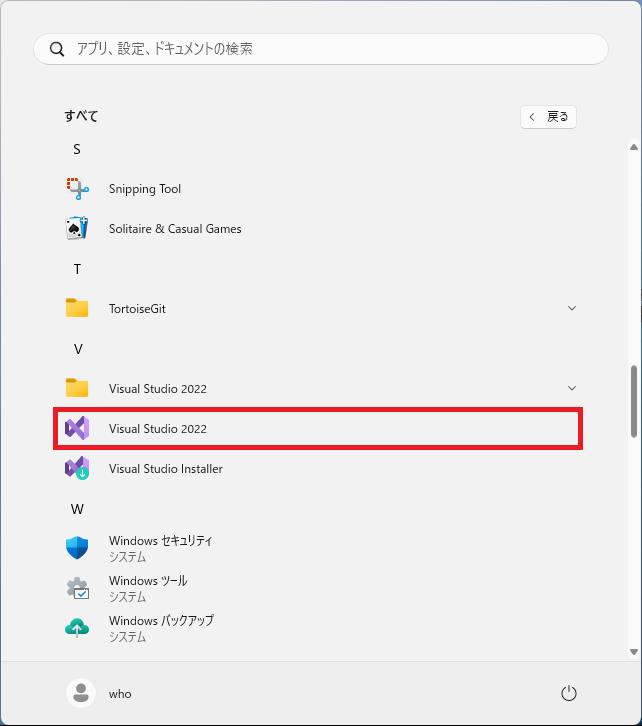Screen dimensions: 642x726
Task: Expand the TortoiseGit folder chevron
Action: (x=572, y=308)
